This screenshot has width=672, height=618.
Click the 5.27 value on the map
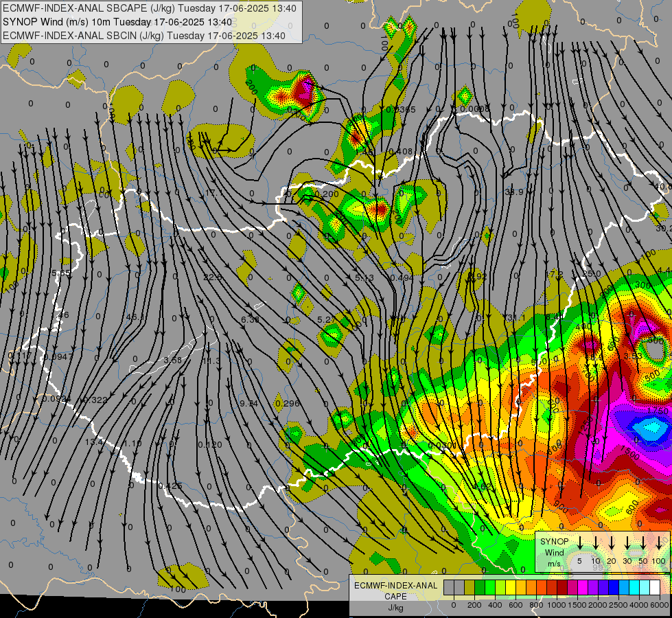(326, 319)
